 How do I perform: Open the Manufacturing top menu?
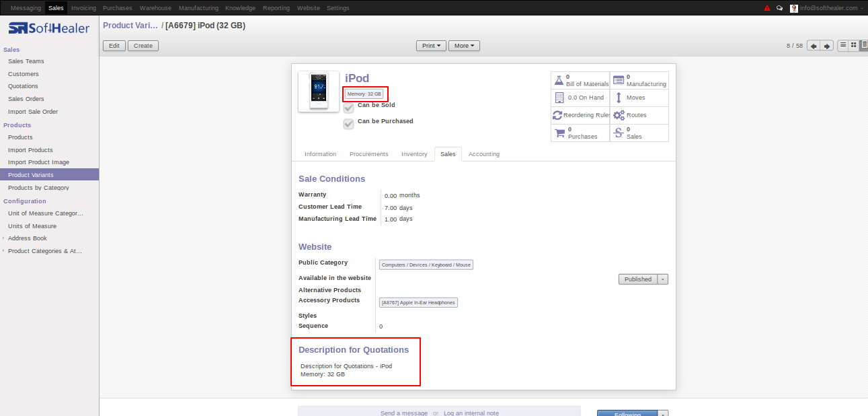click(198, 8)
